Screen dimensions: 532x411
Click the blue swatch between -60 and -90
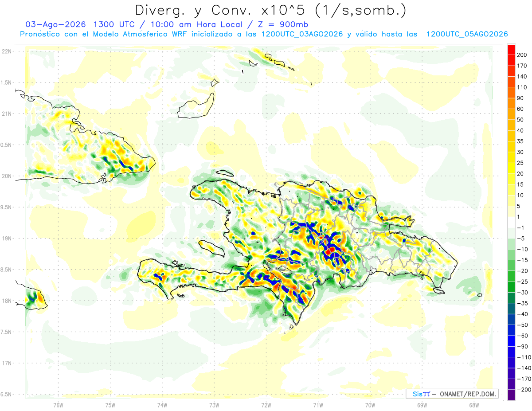tap(511, 341)
